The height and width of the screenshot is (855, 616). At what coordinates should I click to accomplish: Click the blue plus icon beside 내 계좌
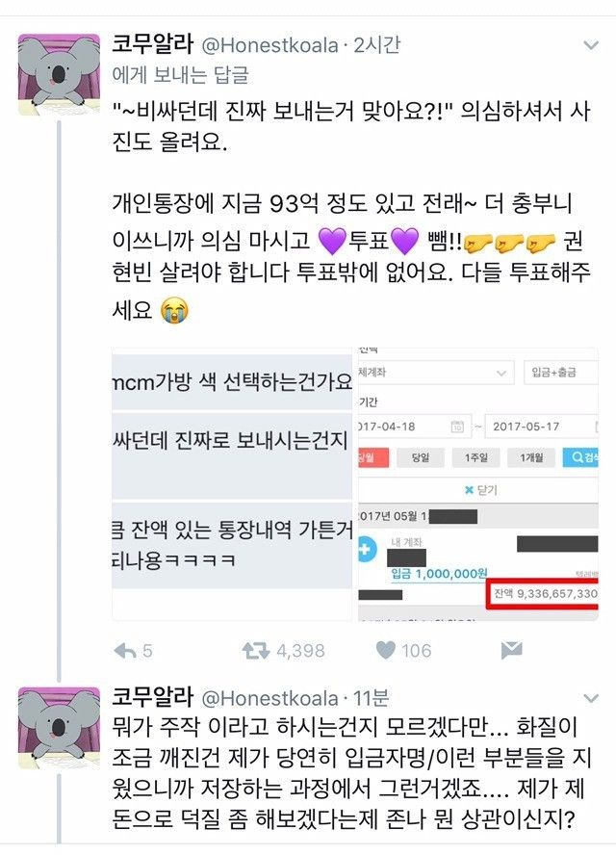click(367, 549)
